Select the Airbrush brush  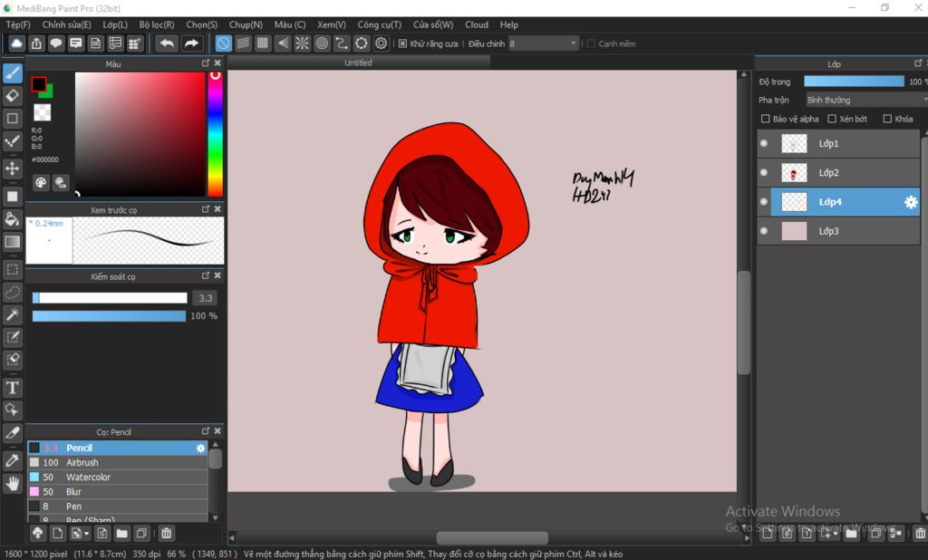pyautogui.click(x=117, y=463)
